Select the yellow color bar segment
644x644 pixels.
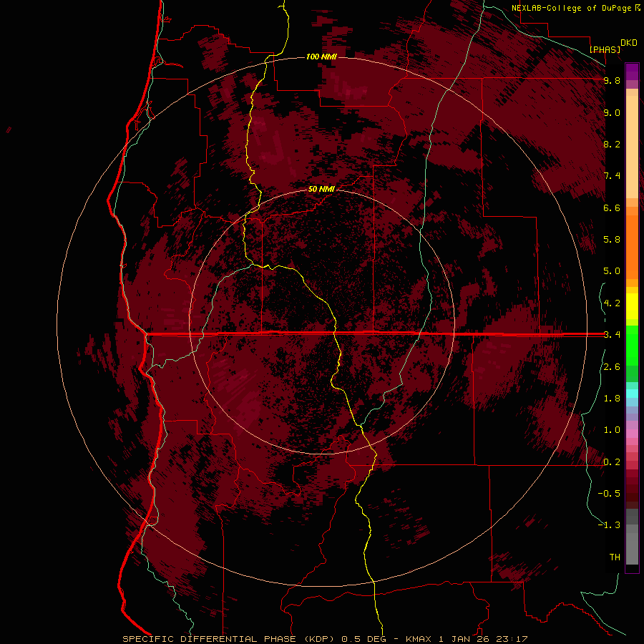(632, 306)
